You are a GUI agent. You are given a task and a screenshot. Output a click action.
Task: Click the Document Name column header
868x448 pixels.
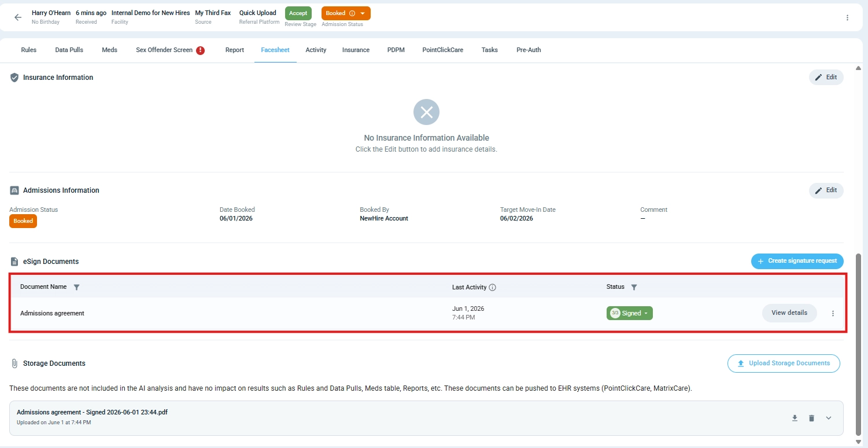[x=43, y=287]
